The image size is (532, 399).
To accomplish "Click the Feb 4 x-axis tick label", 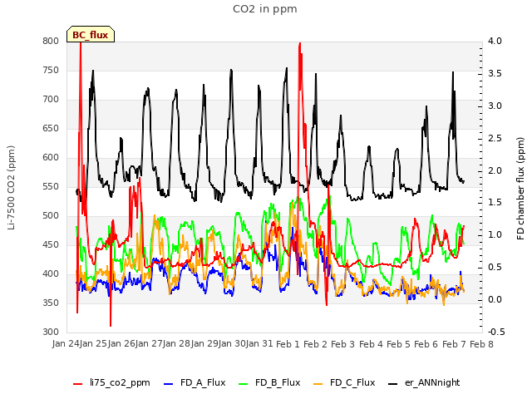I will point(372,344).
